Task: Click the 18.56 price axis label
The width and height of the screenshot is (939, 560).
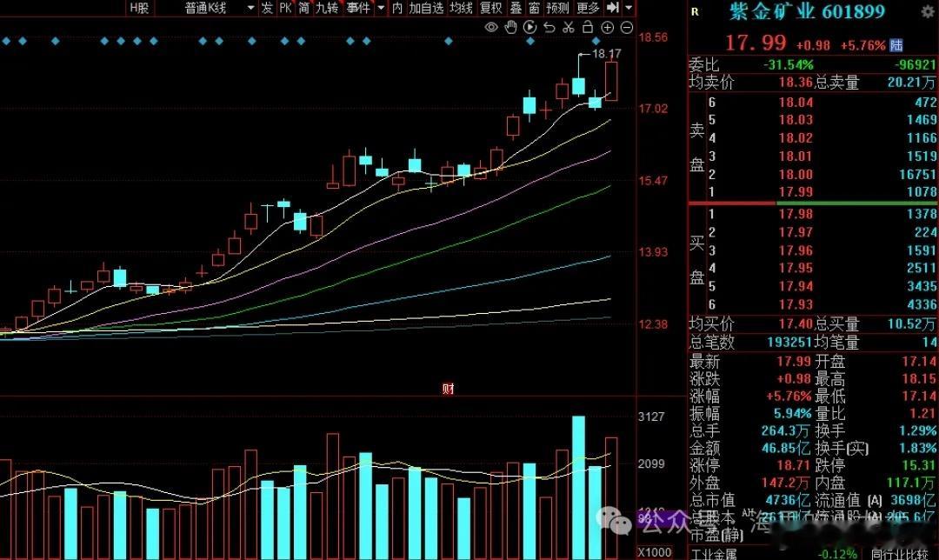Action: pos(653,37)
